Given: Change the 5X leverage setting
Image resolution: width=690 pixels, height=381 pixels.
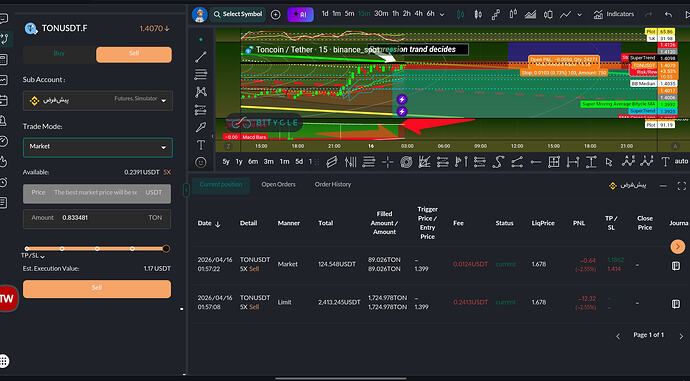Looking at the screenshot, I should pos(167,172).
